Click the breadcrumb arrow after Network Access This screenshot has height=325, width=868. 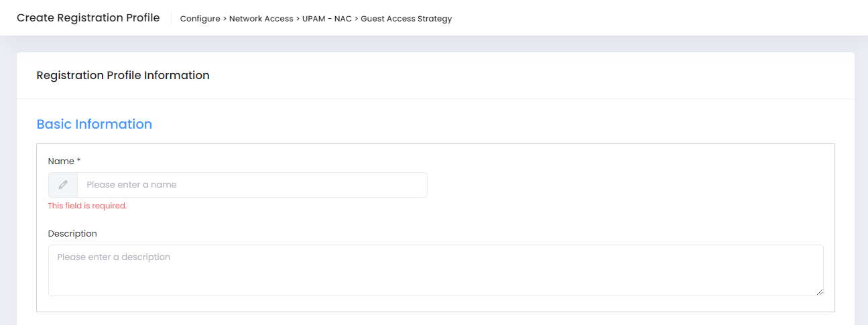pos(298,19)
